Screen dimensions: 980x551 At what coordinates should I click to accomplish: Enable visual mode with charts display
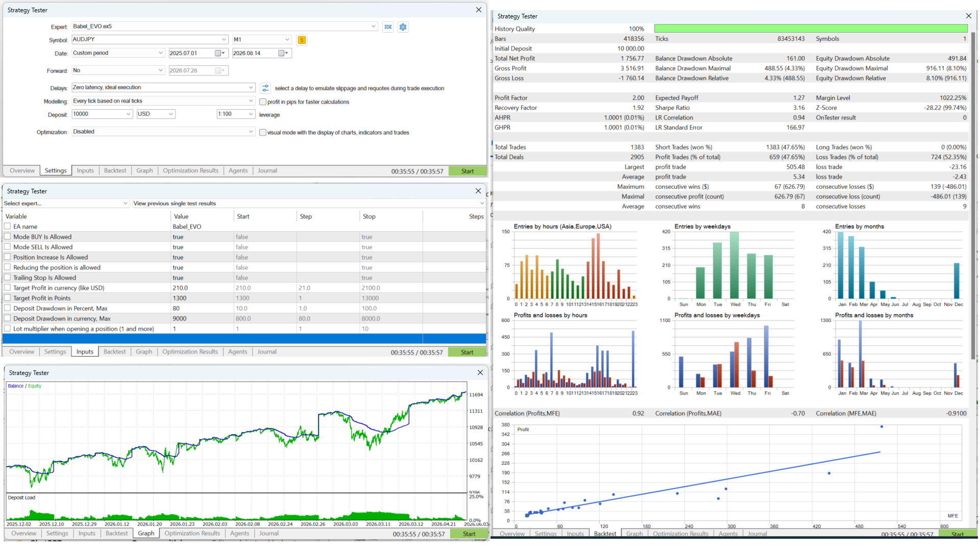[x=263, y=133]
